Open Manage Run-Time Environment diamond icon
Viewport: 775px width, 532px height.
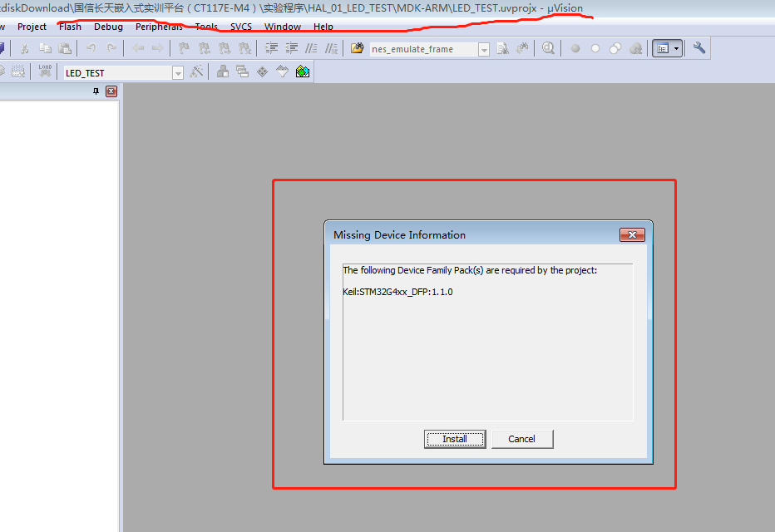263,72
